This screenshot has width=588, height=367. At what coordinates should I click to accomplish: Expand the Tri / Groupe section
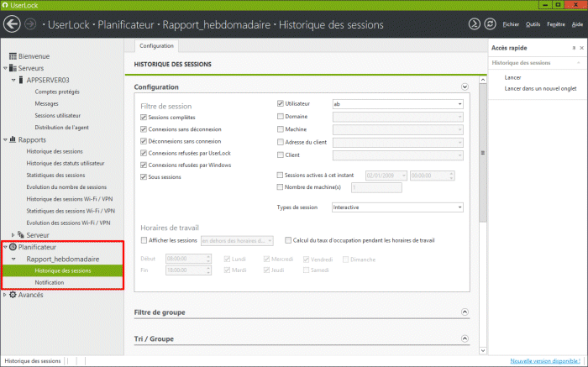[465, 338]
